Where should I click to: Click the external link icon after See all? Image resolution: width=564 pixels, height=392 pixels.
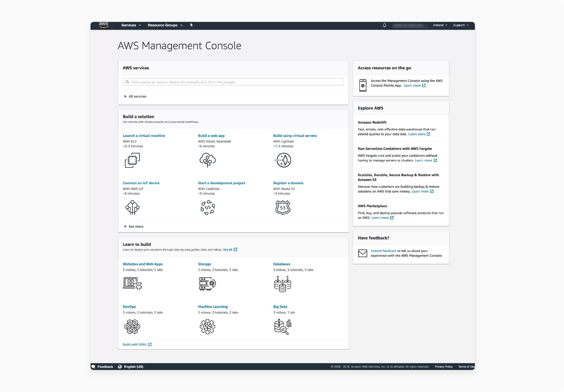pos(235,249)
